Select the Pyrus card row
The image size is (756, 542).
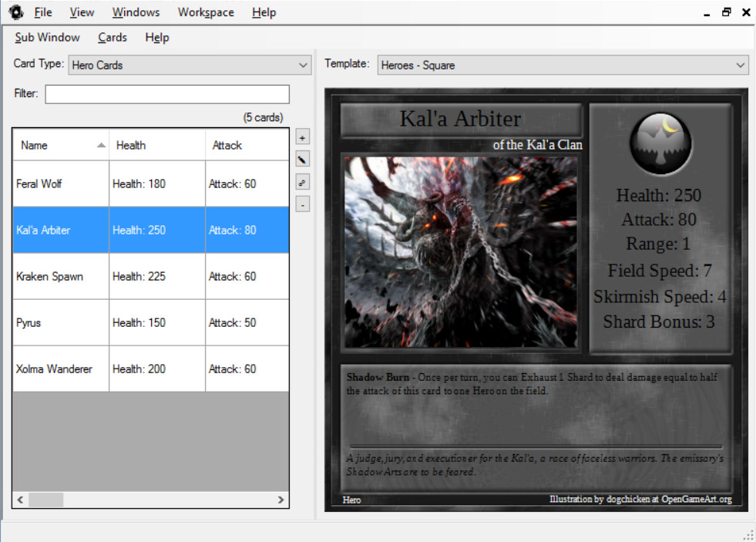pos(151,322)
